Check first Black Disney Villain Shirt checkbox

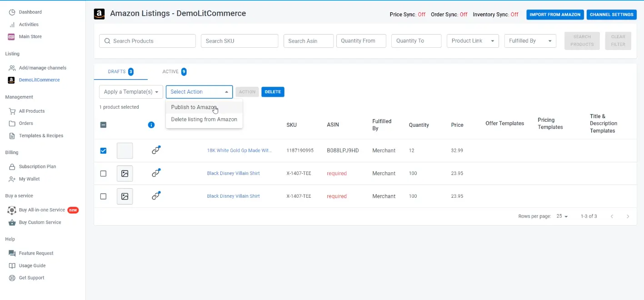coord(103,174)
